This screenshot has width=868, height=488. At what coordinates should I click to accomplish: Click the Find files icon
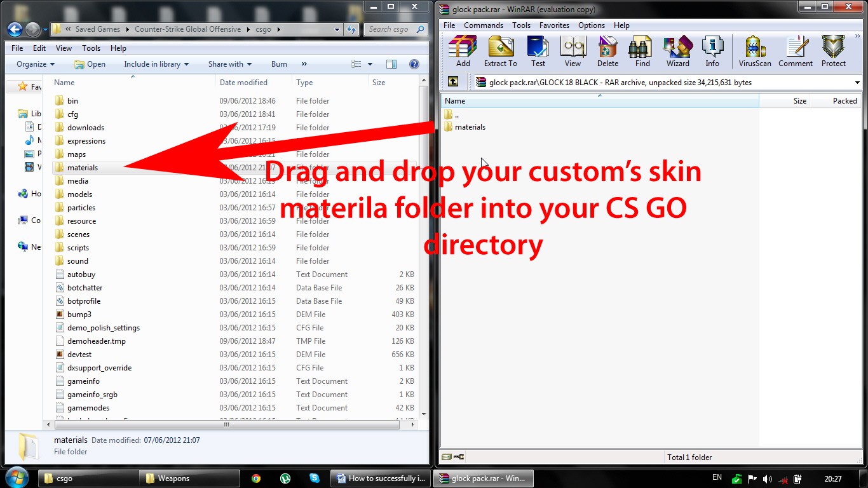pos(642,51)
